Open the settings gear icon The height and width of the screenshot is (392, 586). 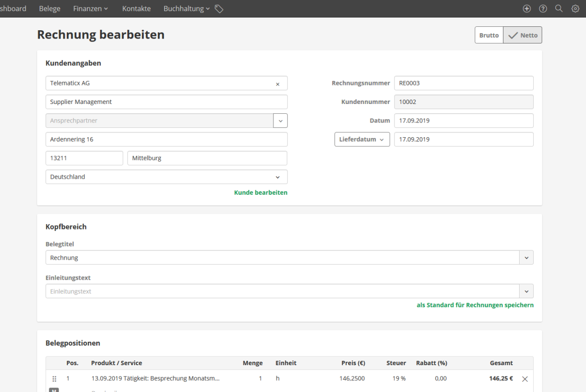575,9
